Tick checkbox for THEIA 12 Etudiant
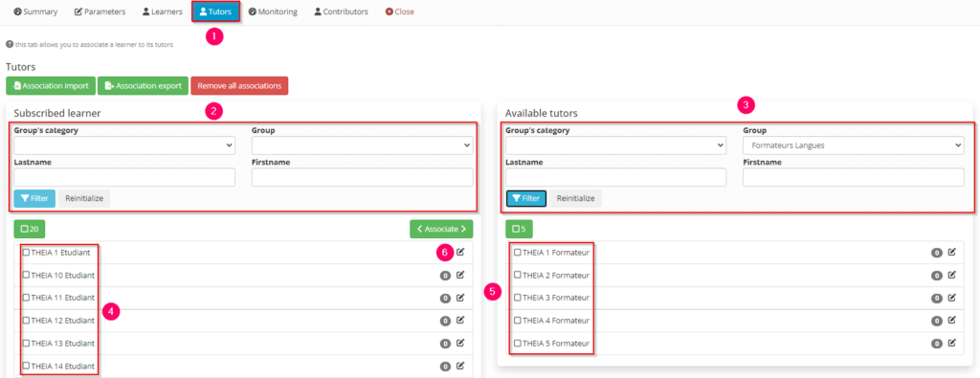 click(x=26, y=321)
